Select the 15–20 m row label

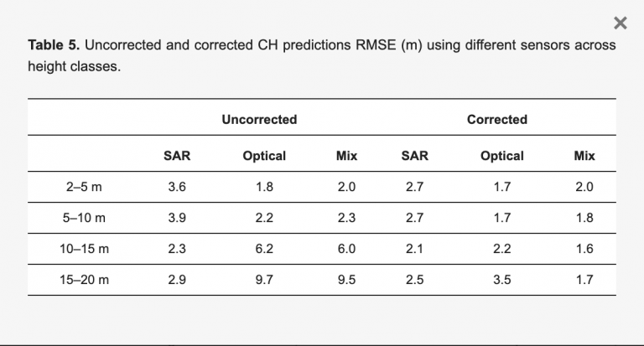pyautogui.click(x=84, y=280)
